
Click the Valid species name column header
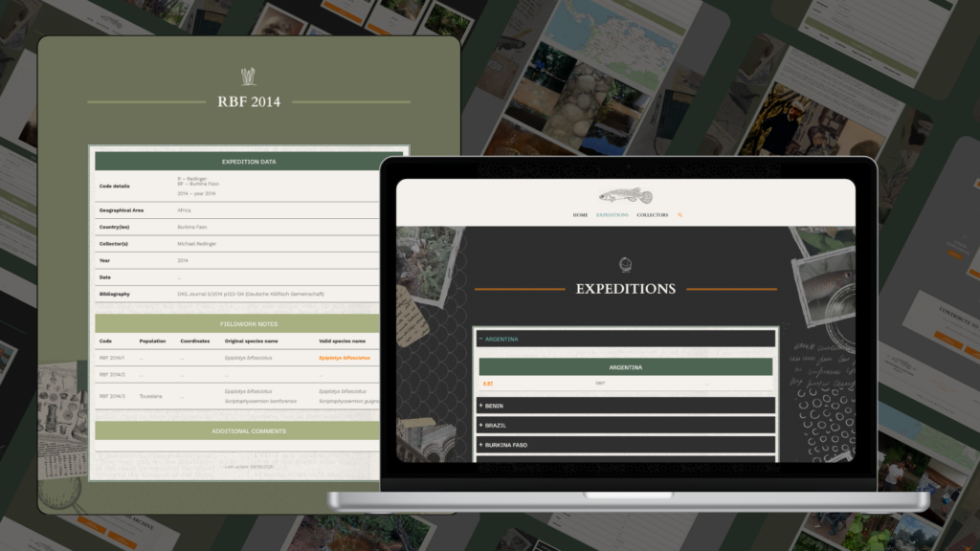pos(342,342)
